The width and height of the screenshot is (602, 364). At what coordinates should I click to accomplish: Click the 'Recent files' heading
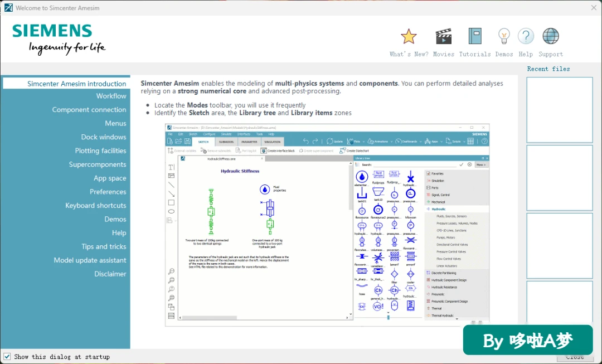(x=548, y=69)
